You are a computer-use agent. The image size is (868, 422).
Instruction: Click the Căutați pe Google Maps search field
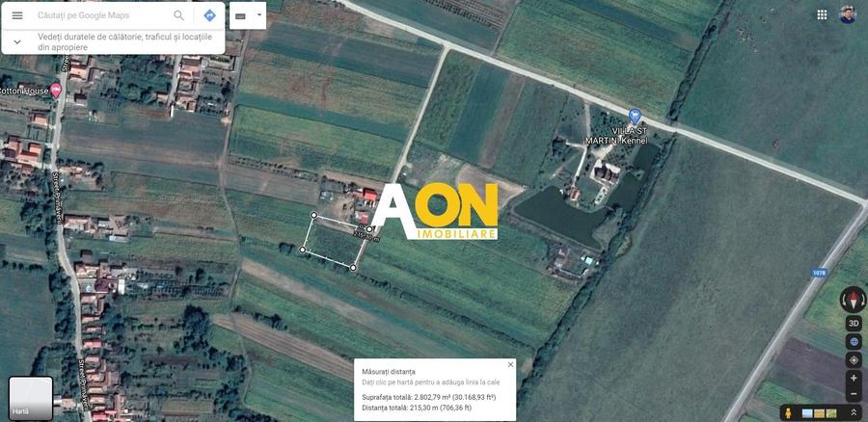[x=101, y=15]
